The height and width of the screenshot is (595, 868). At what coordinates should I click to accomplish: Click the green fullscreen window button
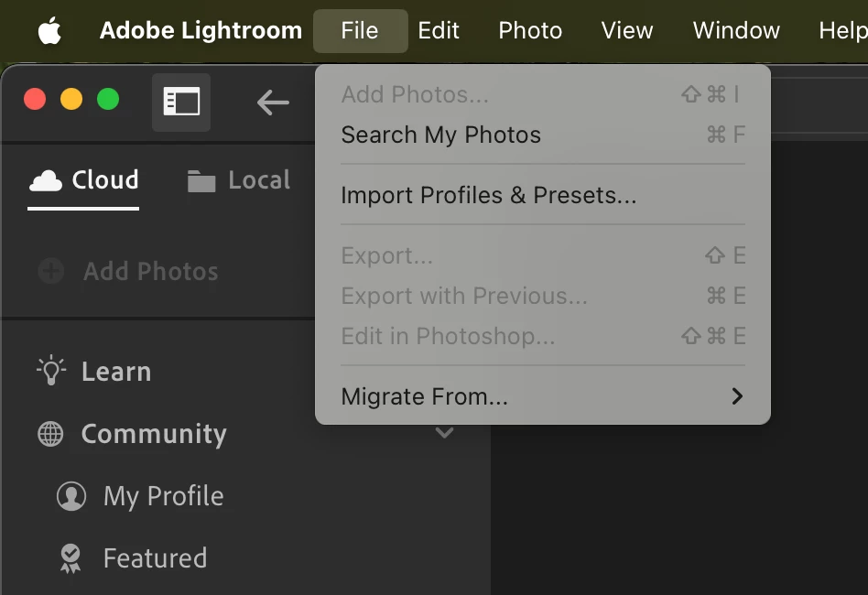point(108,99)
